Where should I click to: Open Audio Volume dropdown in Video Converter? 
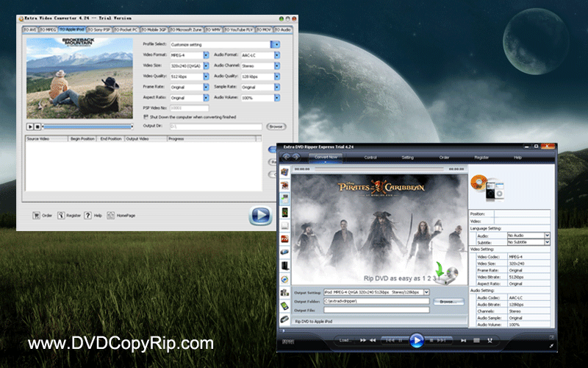(x=277, y=98)
